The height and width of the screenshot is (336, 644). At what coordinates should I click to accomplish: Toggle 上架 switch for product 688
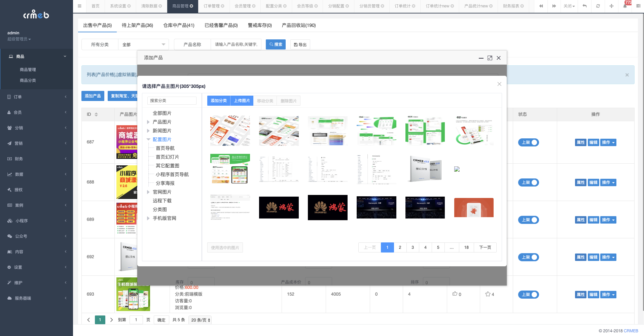click(x=528, y=182)
